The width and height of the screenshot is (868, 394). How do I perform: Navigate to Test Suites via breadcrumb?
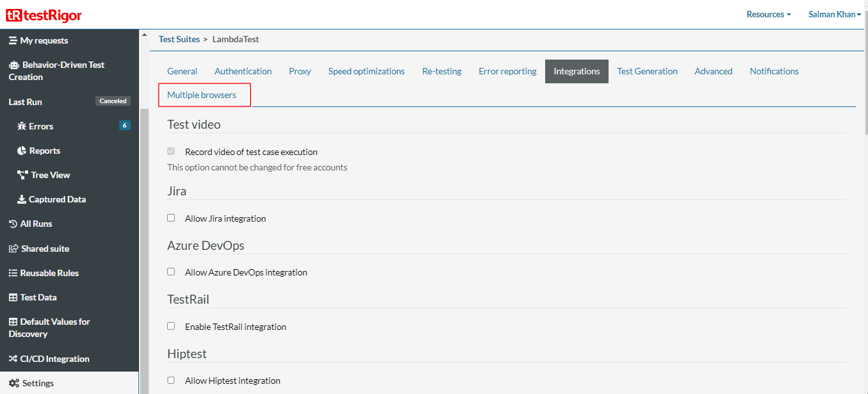tap(179, 39)
